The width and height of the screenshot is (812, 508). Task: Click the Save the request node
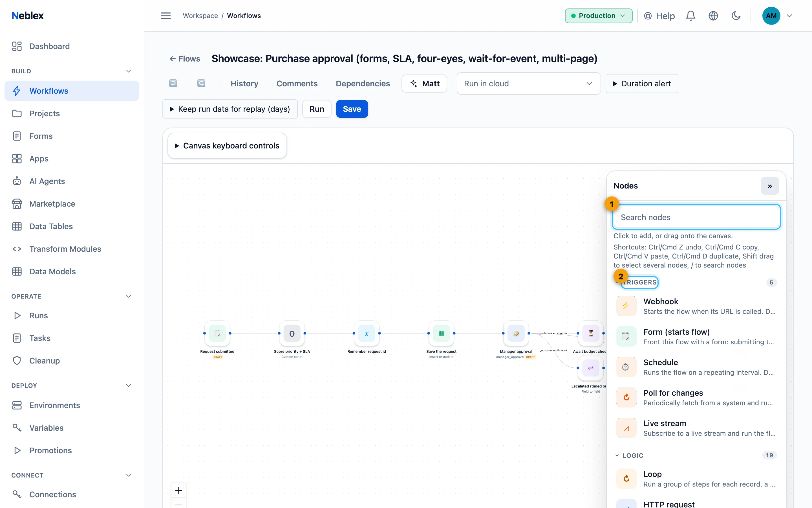pos(441,333)
